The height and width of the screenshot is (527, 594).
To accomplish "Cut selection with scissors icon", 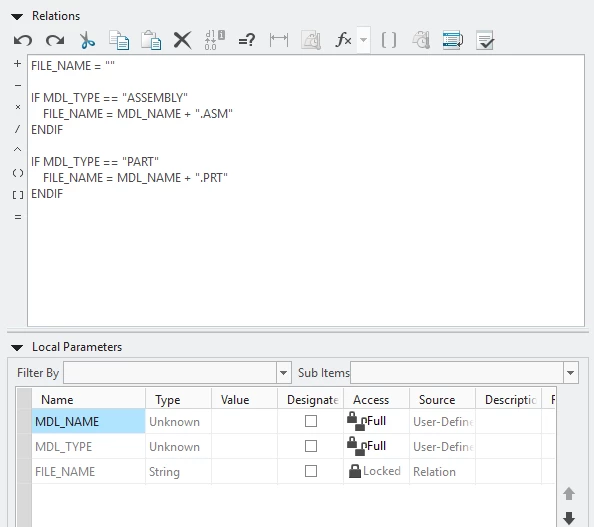I will tap(87, 40).
